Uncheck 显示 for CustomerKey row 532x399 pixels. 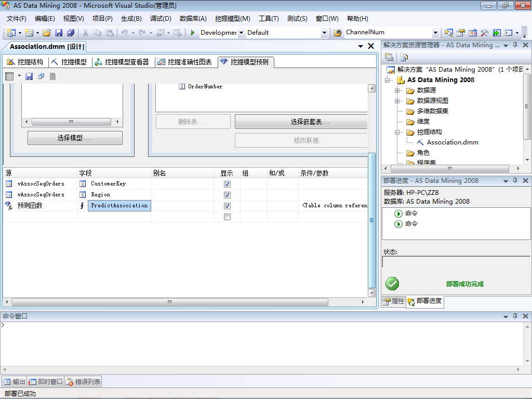tap(228, 184)
